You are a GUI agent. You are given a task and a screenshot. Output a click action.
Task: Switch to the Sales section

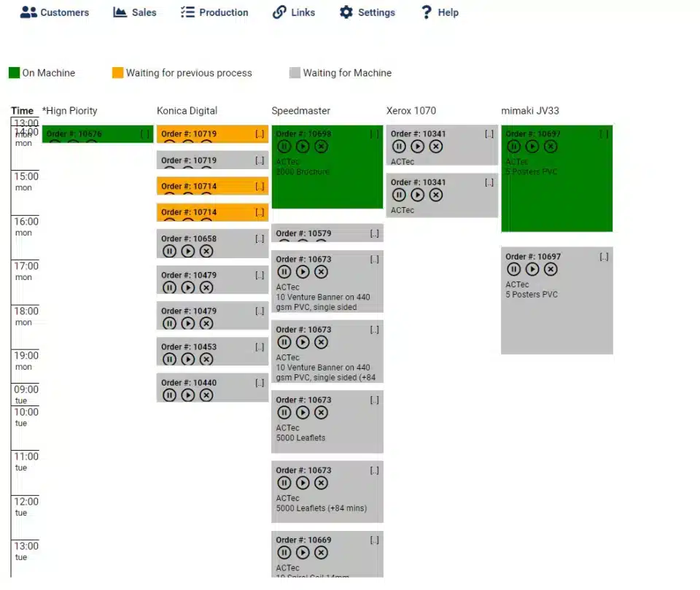pyautogui.click(x=134, y=12)
